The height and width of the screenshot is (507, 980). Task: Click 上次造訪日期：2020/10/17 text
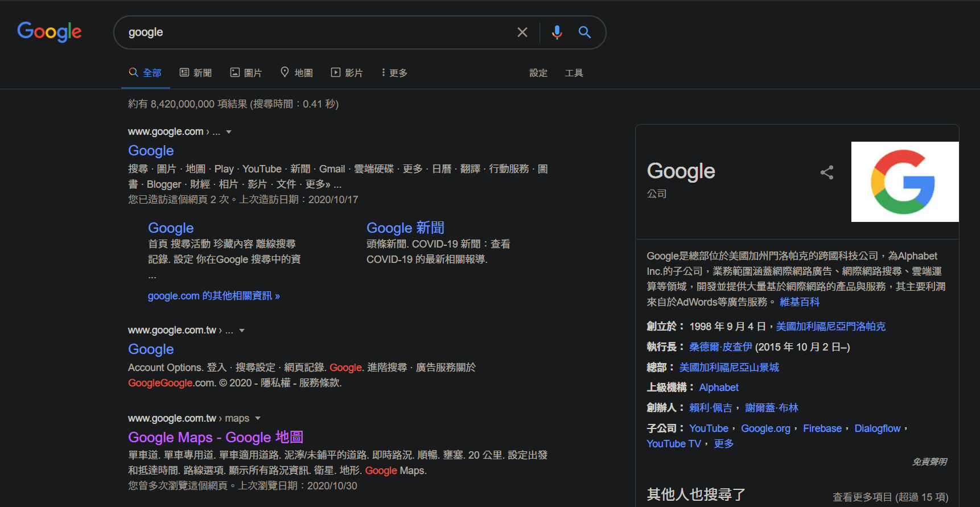pos(299,200)
